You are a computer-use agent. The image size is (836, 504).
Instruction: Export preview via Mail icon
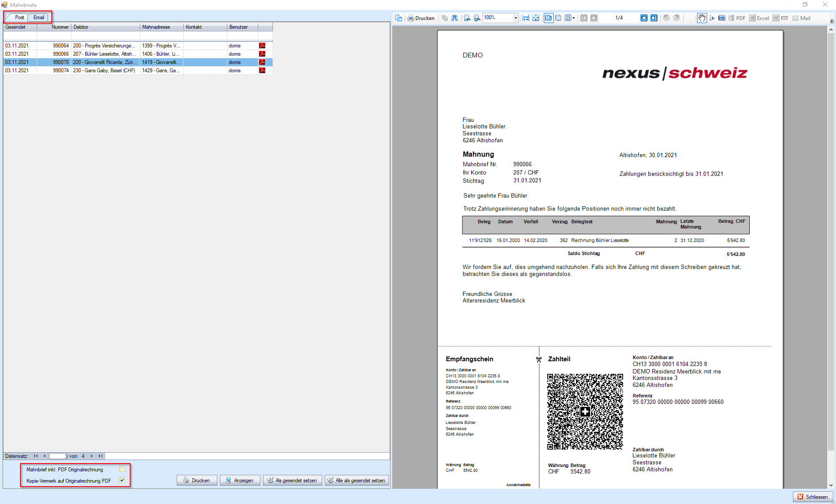[x=802, y=18]
